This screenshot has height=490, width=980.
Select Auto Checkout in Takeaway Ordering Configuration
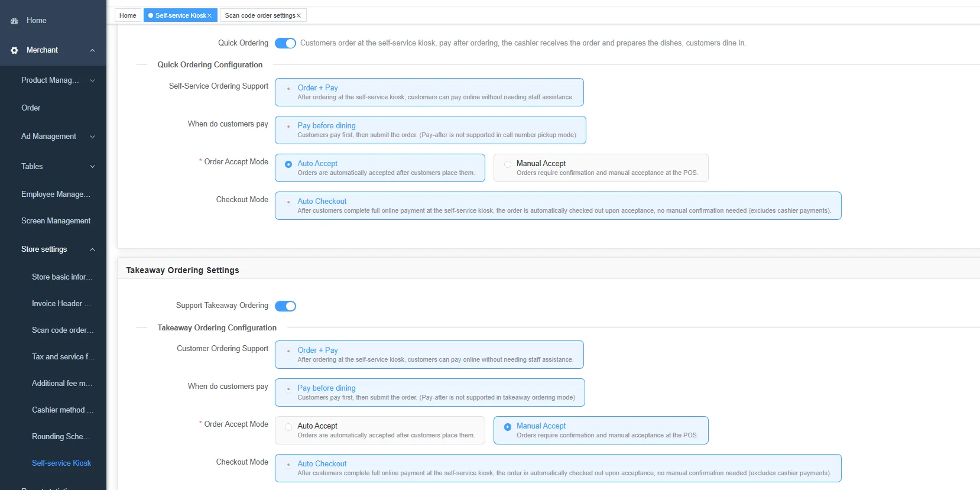[x=558, y=468]
